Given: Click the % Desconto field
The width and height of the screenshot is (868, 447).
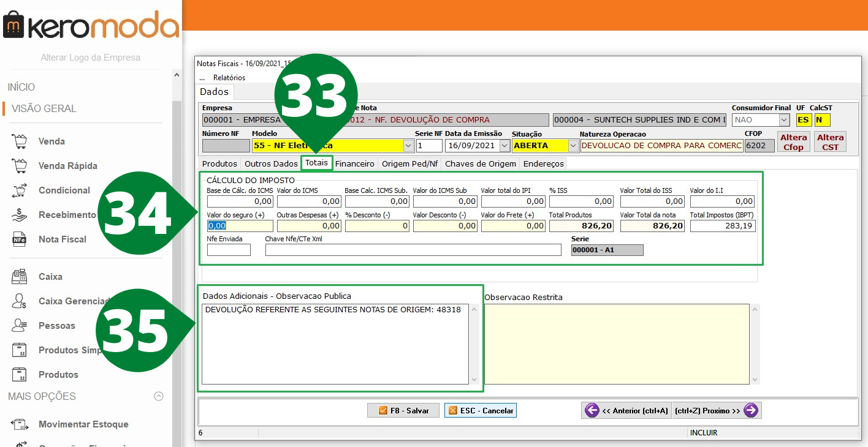Looking at the screenshot, I should pyautogui.click(x=377, y=226).
